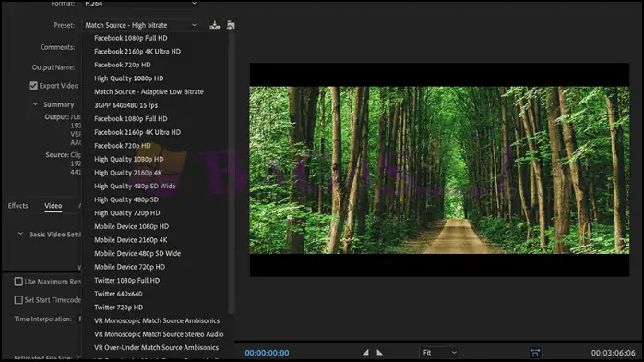Collapse the Summary section
The image size is (644, 362).
(35, 104)
